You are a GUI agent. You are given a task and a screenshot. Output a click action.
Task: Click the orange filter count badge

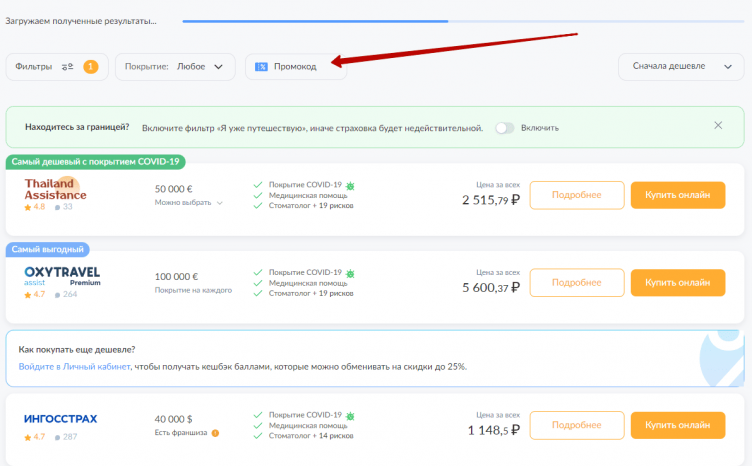point(91,67)
